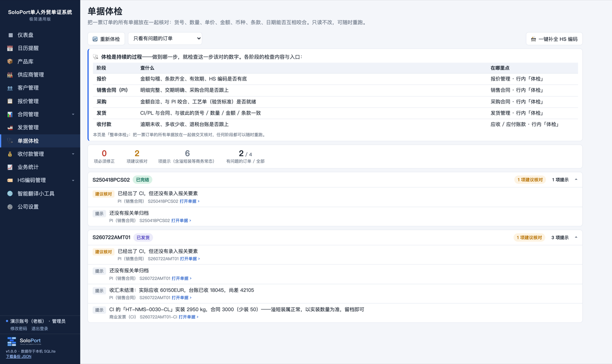
Task: Click the 客户管理 people icon
Action: pyautogui.click(x=10, y=88)
